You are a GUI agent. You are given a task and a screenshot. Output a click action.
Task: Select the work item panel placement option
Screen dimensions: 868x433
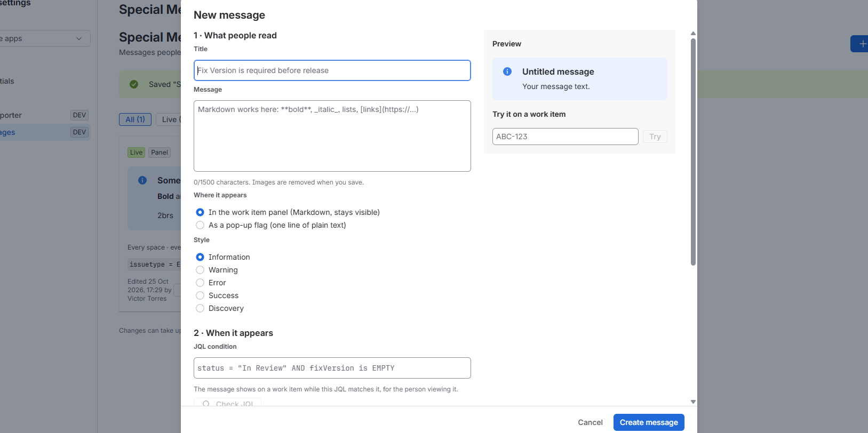click(x=200, y=212)
